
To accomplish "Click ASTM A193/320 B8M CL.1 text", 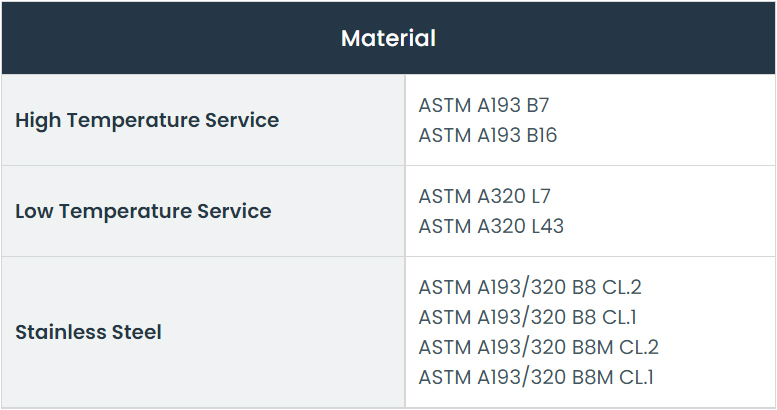I will [536, 377].
